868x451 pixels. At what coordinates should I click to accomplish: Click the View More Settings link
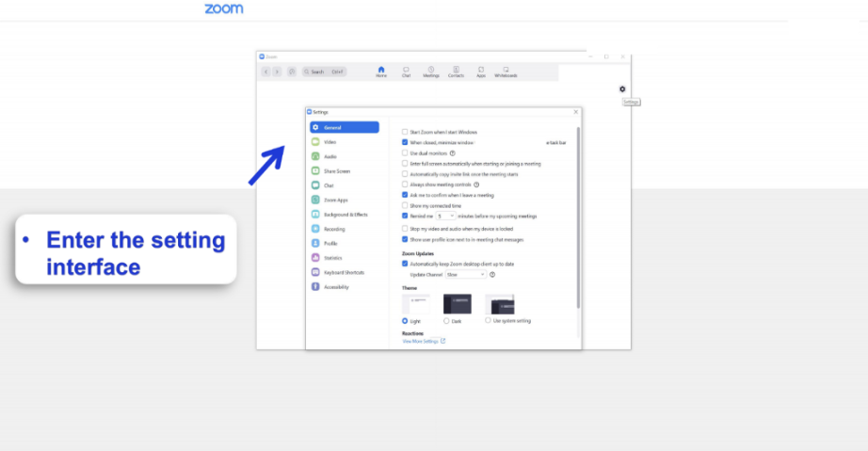pos(423,341)
